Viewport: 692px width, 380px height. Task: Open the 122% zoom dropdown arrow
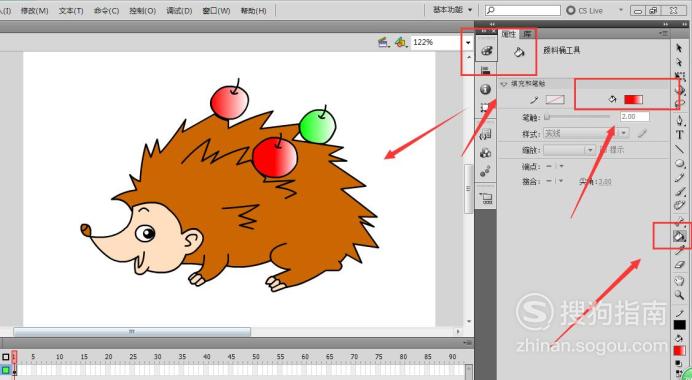pyautogui.click(x=468, y=42)
